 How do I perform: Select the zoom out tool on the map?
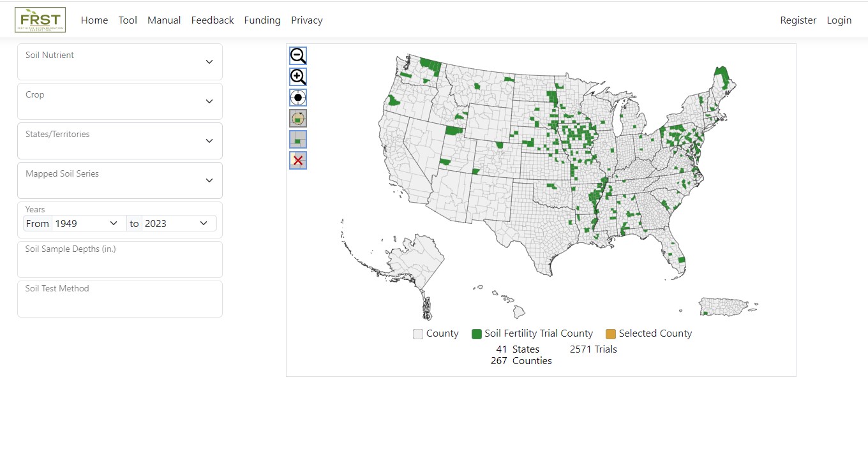pyautogui.click(x=297, y=55)
